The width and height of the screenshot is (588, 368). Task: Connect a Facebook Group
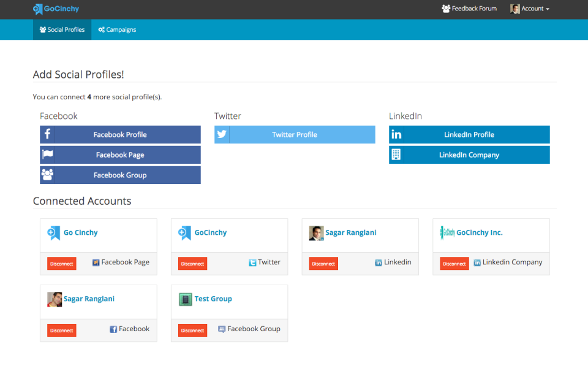[x=121, y=175]
